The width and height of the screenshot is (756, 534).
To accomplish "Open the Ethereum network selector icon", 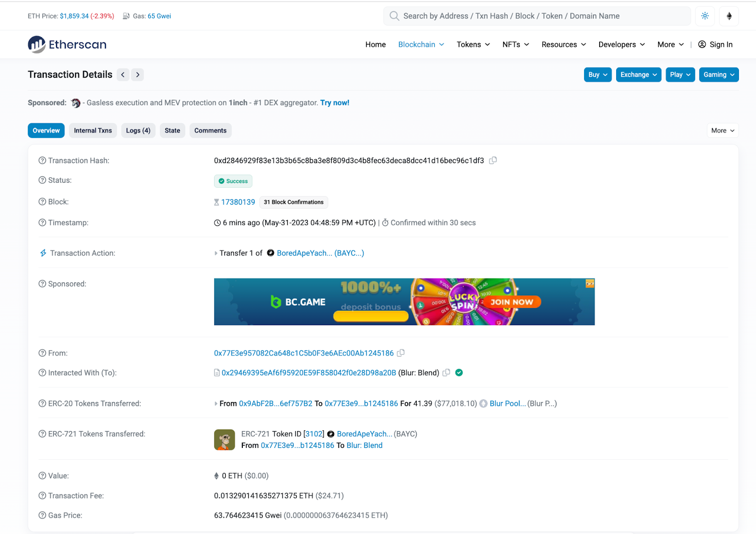I will click(x=729, y=16).
